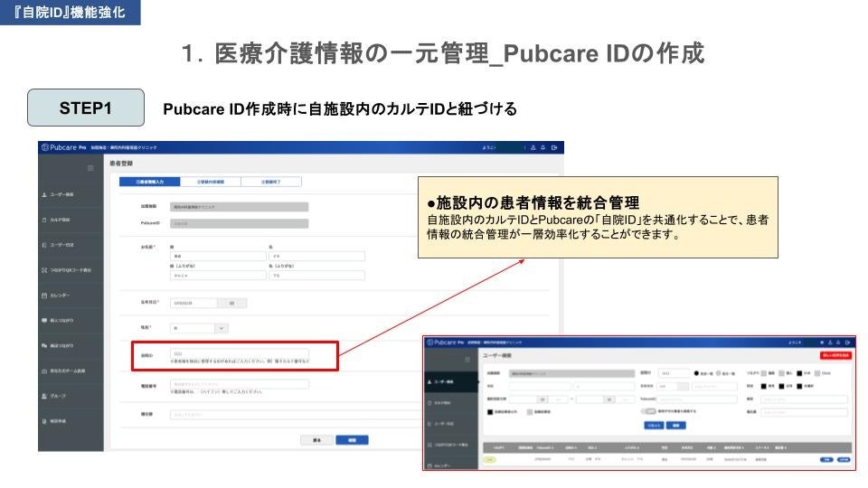This screenshot has width=868, height=488.
Task: Toggle the unchecked checkbox below registration date range
Action: 530,412
